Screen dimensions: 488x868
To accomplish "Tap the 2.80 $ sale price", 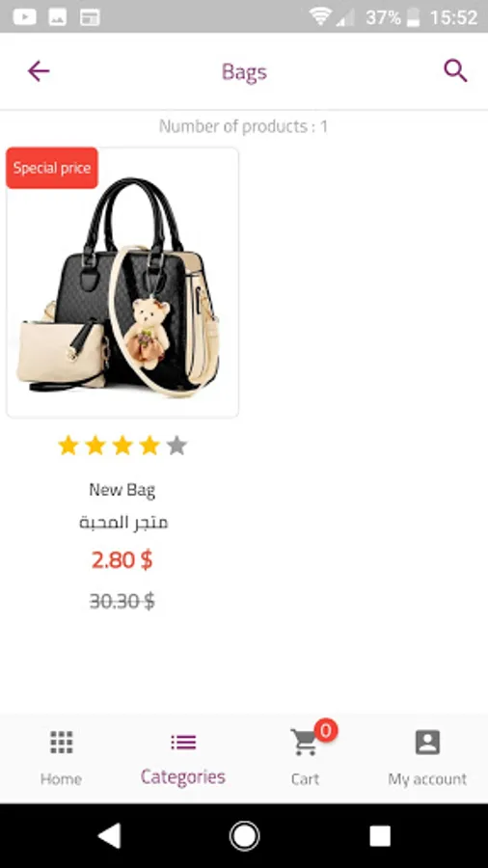I will point(122,560).
